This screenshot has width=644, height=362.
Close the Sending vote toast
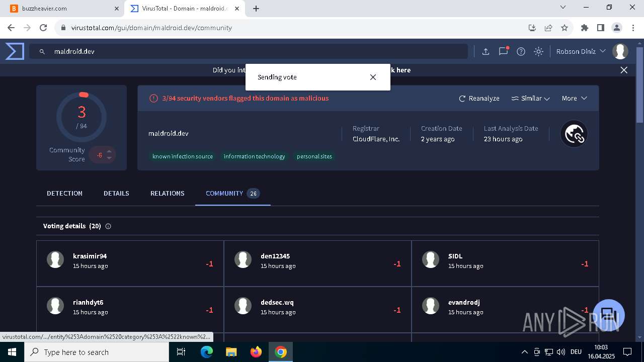[x=373, y=77]
